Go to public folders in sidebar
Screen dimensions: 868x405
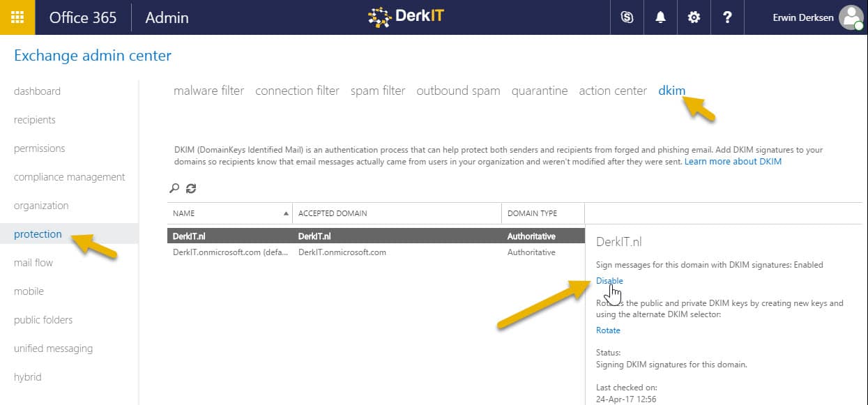43,320
